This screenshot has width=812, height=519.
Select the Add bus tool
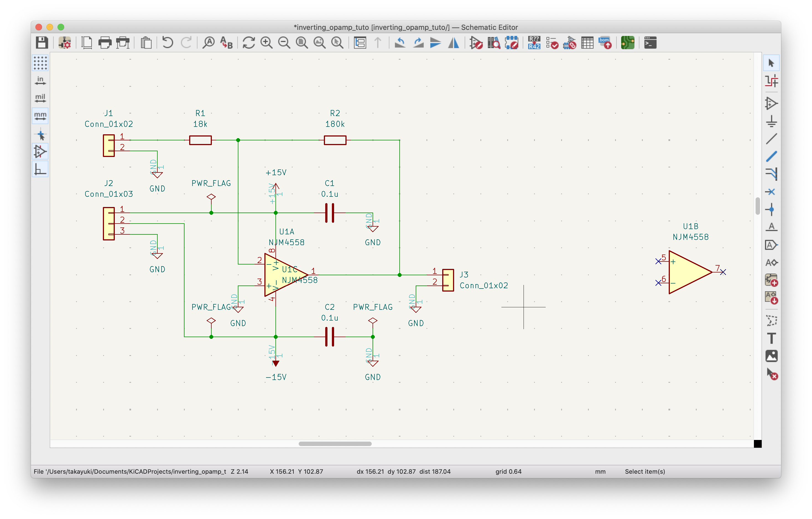(x=771, y=156)
